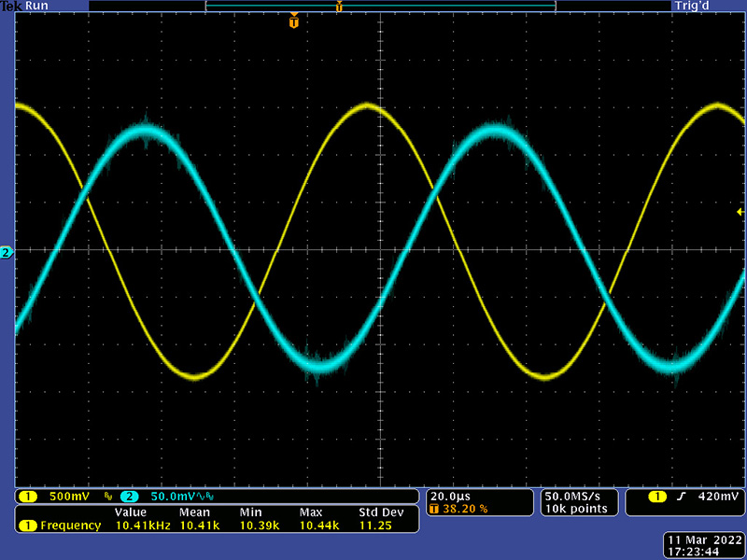Click the 17:23:44 time readout
747x560 pixels.
[693, 553]
